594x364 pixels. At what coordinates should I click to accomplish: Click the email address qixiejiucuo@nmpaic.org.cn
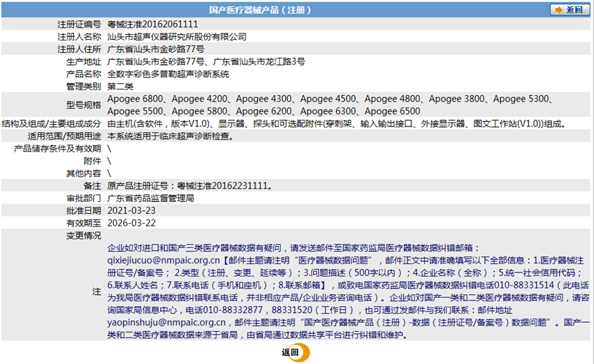164,261
